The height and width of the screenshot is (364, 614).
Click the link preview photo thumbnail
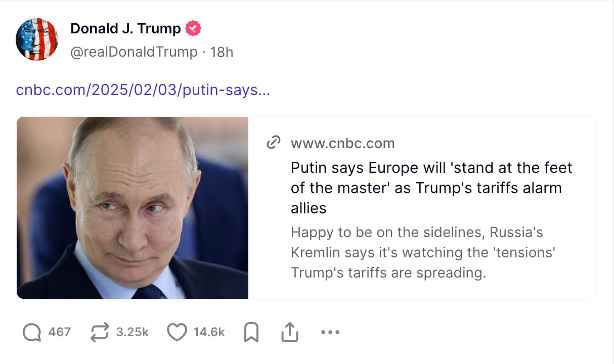133,207
